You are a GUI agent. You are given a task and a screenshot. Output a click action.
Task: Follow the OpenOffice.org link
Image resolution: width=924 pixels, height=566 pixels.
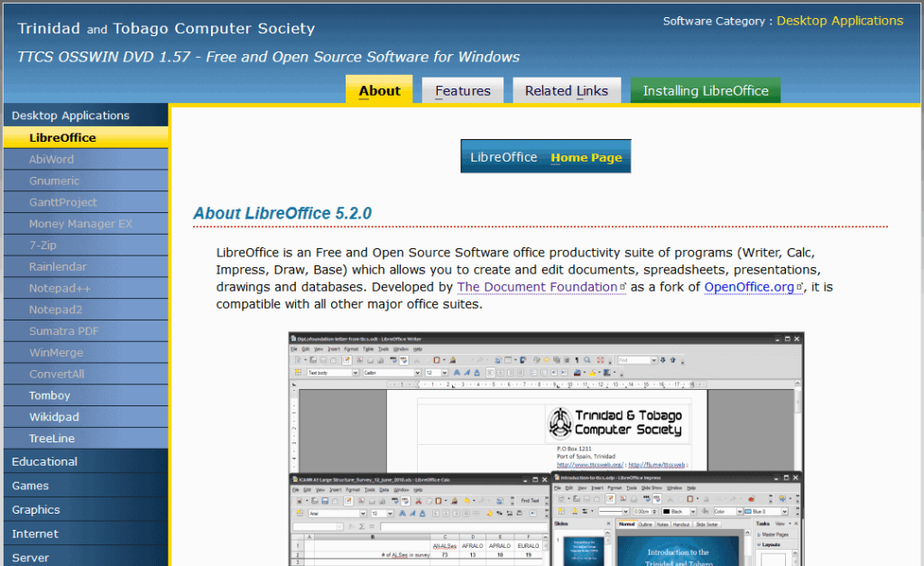tap(753, 286)
